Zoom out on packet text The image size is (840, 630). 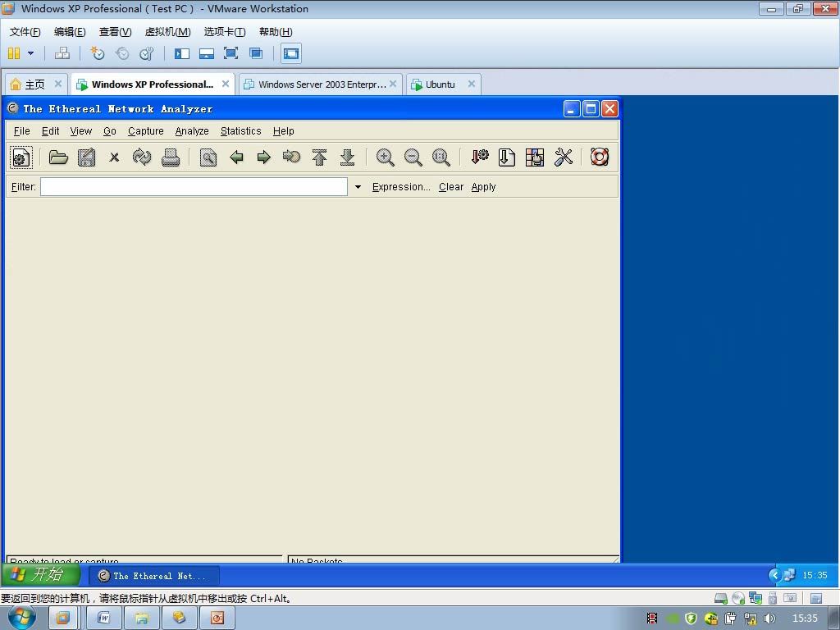[x=413, y=157]
